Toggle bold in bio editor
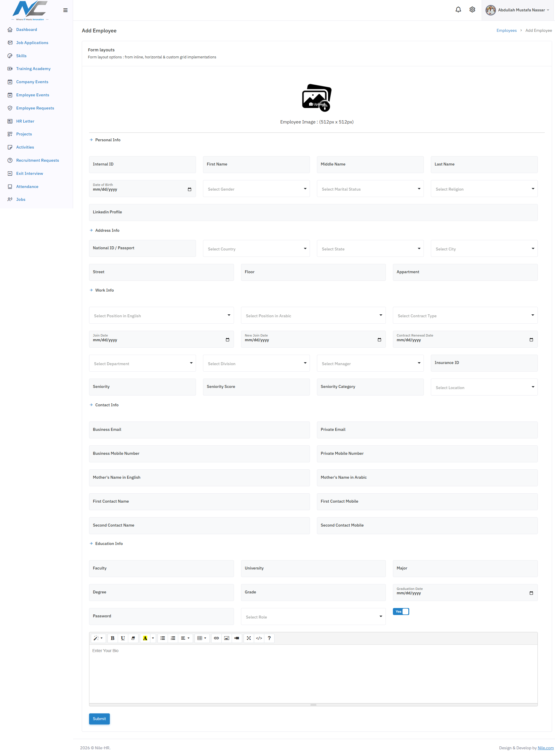555x756 pixels. pyautogui.click(x=112, y=638)
